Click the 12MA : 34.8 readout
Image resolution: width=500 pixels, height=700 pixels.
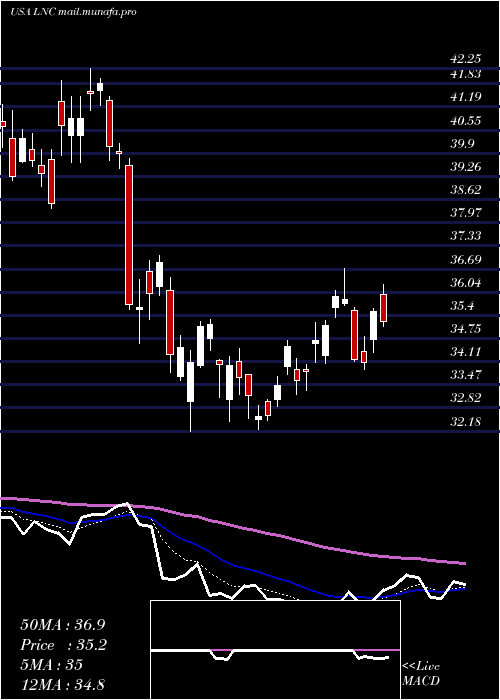(63, 684)
